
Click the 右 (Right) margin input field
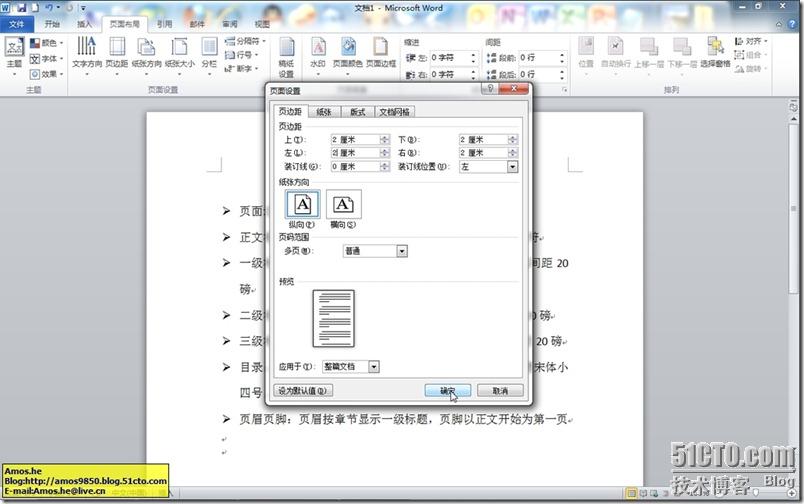[x=484, y=153]
